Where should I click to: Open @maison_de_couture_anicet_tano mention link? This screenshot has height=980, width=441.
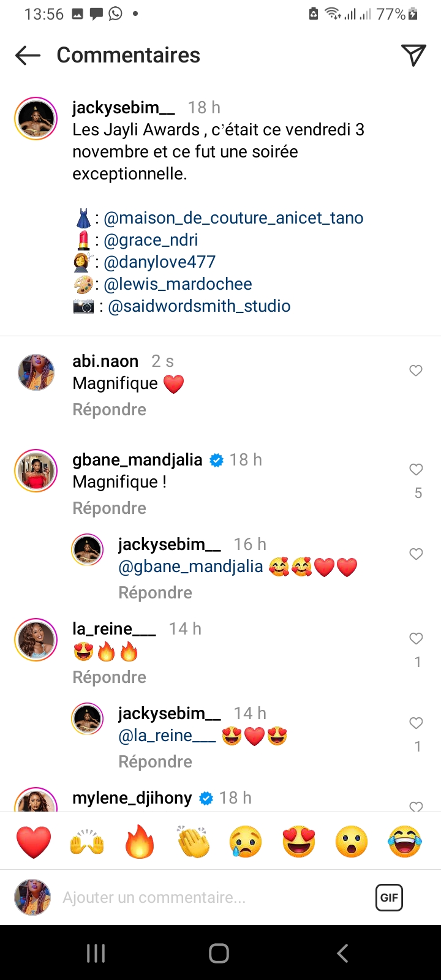point(233,218)
